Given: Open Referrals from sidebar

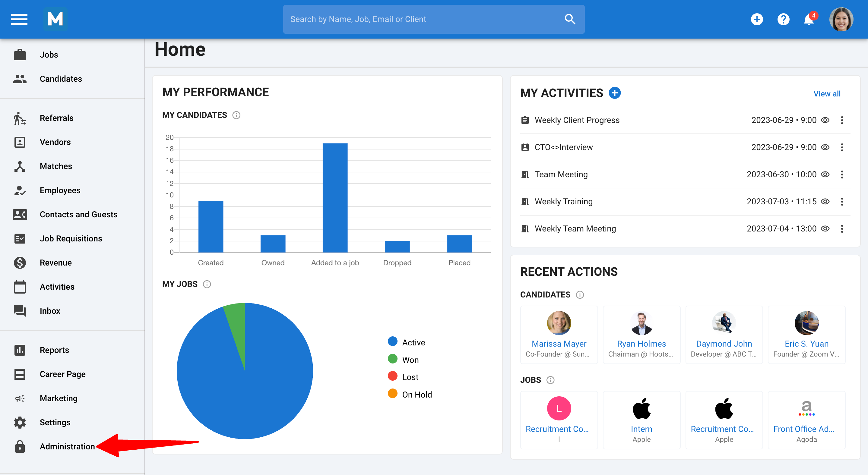Looking at the screenshot, I should (72, 118).
